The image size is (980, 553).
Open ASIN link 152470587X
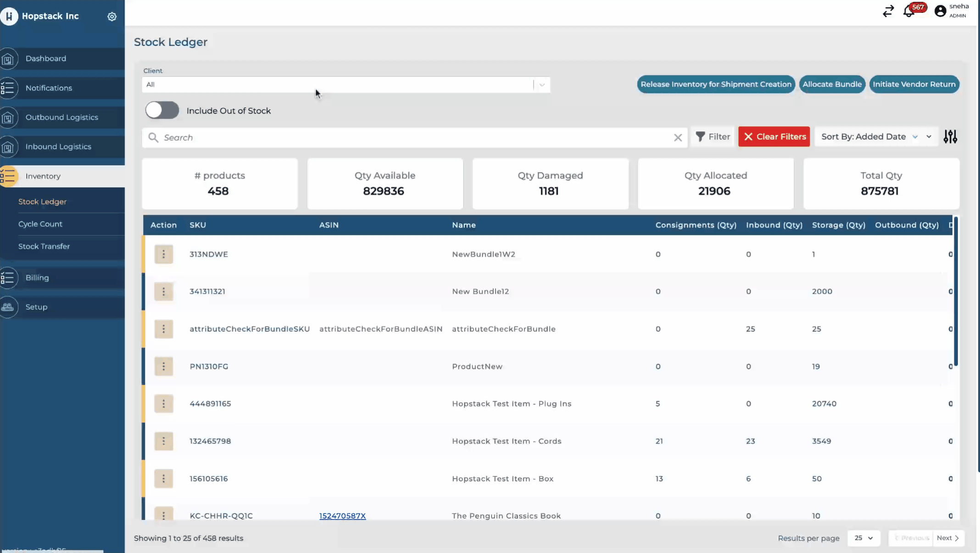pyautogui.click(x=342, y=516)
